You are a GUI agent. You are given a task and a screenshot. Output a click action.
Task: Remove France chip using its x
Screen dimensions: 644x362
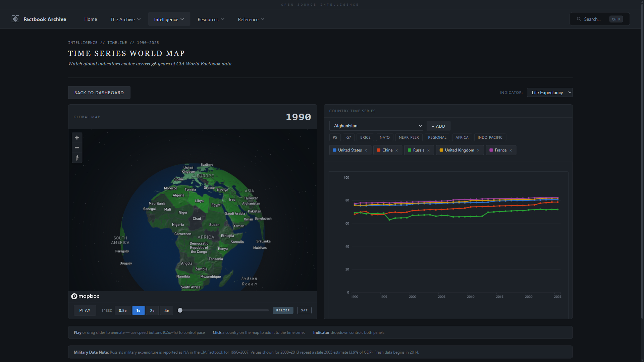tap(511, 150)
